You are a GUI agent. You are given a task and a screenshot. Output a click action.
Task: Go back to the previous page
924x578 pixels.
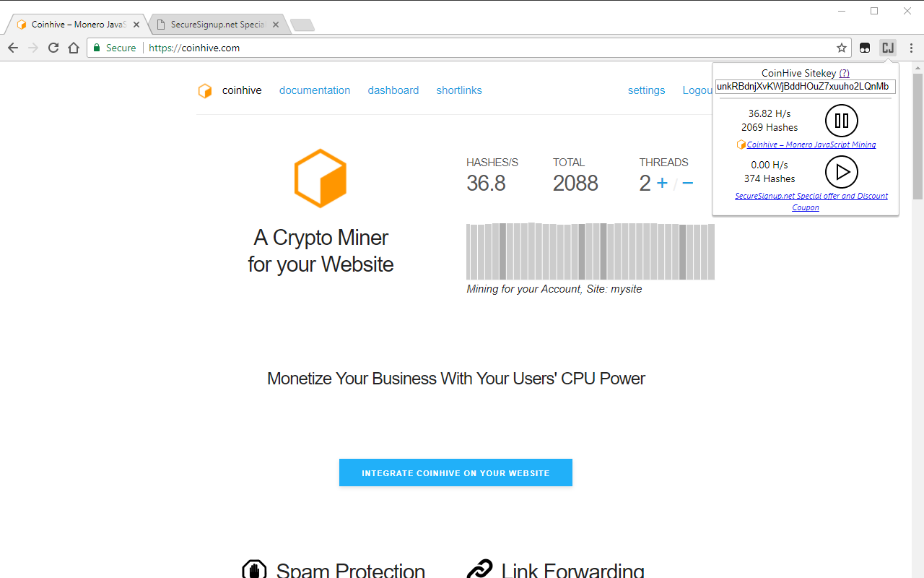13,48
